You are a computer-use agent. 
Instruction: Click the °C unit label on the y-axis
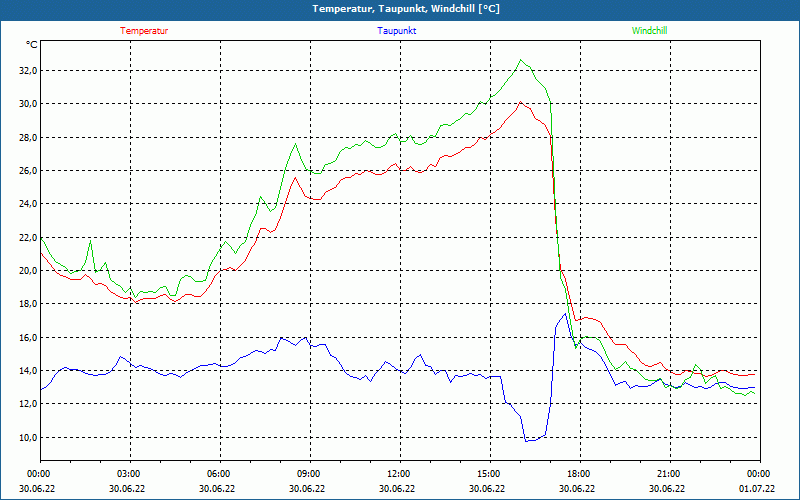click(x=32, y=45)
